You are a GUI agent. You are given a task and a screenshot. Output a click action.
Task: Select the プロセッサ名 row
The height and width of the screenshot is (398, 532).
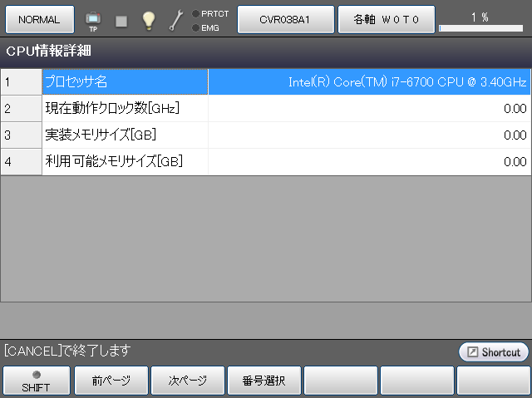tap(125, 82)
